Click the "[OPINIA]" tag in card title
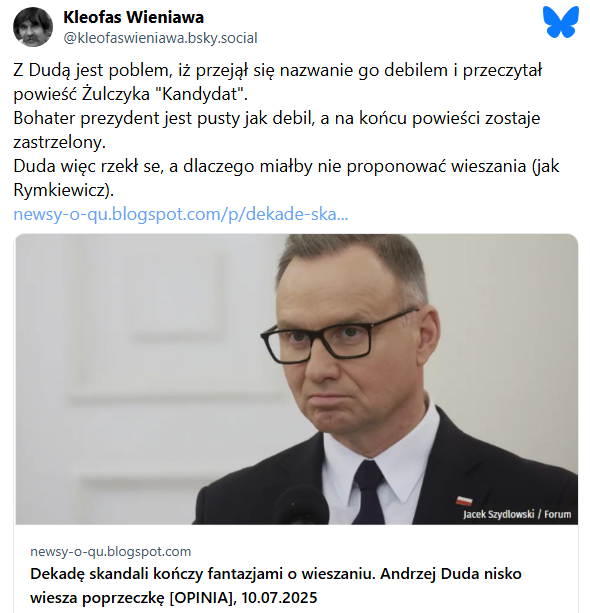 click(x=202, y=598)
